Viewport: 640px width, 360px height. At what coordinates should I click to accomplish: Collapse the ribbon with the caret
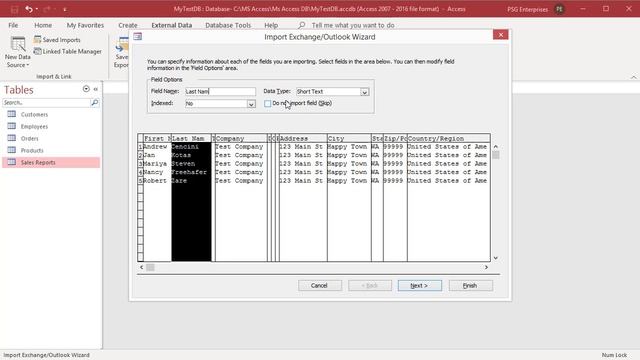click(x=633, y=77)
